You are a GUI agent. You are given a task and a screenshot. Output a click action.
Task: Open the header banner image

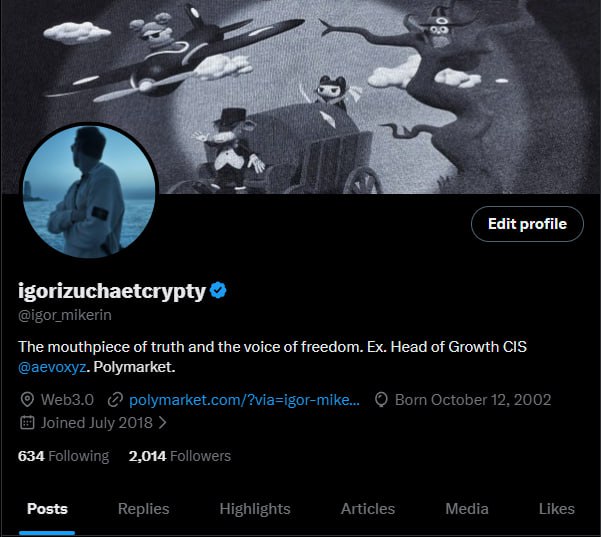tap(300, 97)
